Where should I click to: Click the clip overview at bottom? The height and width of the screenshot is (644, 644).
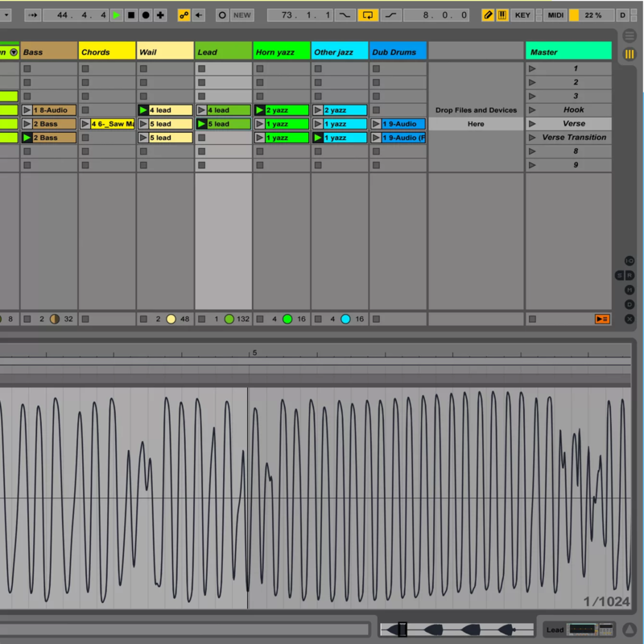pos(459,630)
